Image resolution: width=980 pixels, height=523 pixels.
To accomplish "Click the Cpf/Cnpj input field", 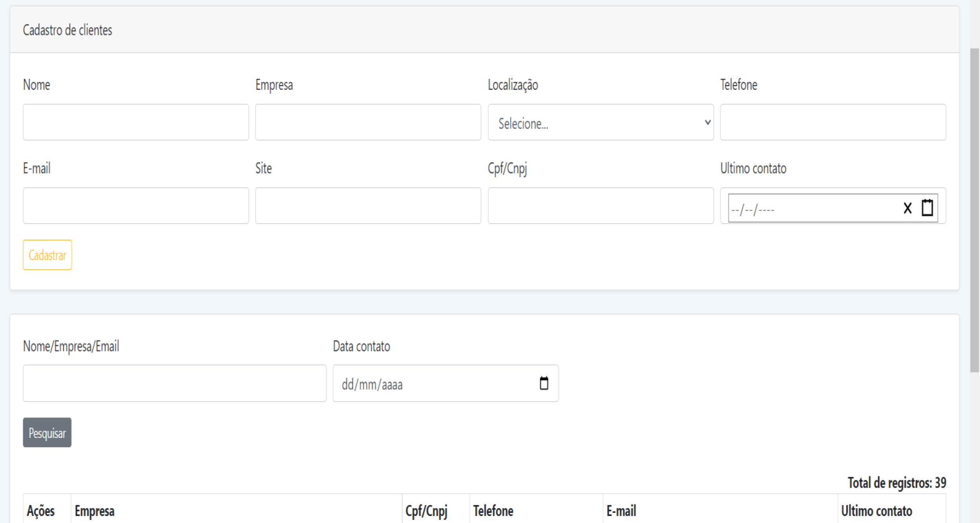I will click(x=600, y=206).
